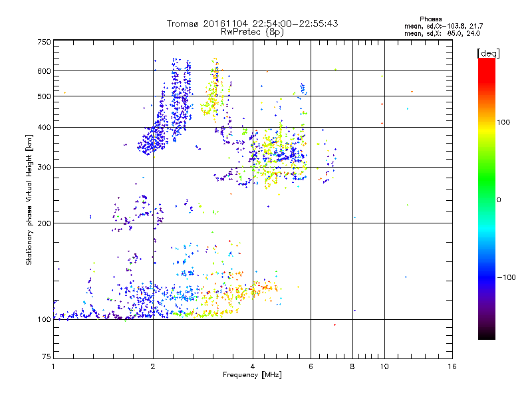The width and height of the screenshot is (532, 399).
Task: Click the 'Stationary phase Virtual Height [km]' axis title
Action: (29, 199)
